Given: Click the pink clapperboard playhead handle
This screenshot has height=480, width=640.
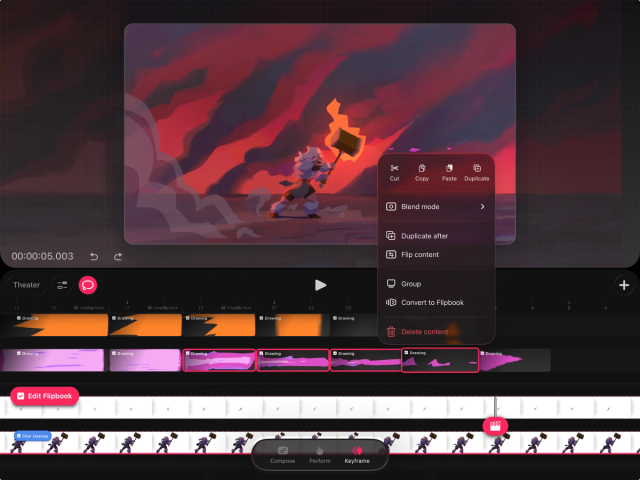Looking at the screenshot, I should (495, 426).
